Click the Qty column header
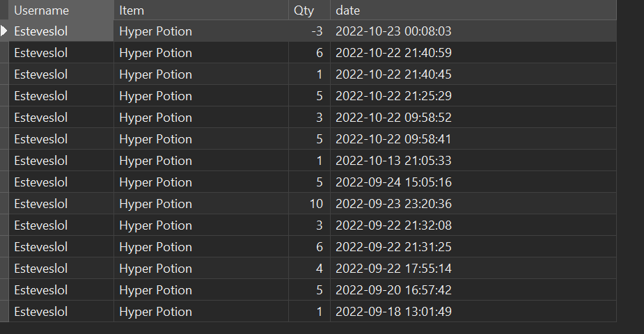This screenshot has width=644, height=334. point(309,10)
